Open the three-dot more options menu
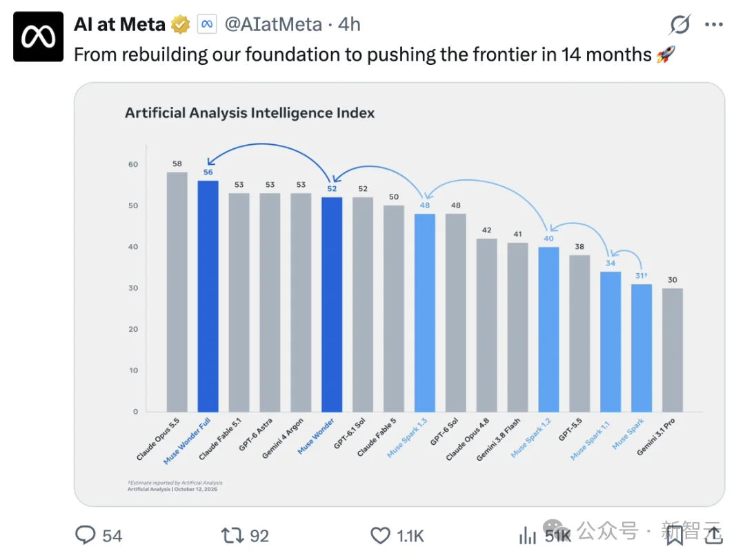The image size is (745, 560). coord(714,25)
